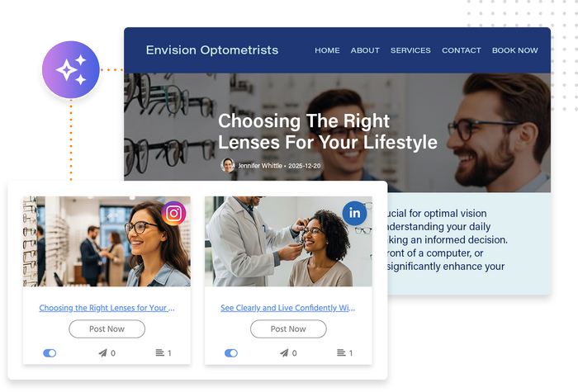Go to the ABOUT page
Screen dimensions: 578x392
pyautogui.click(x=365, y=50)
